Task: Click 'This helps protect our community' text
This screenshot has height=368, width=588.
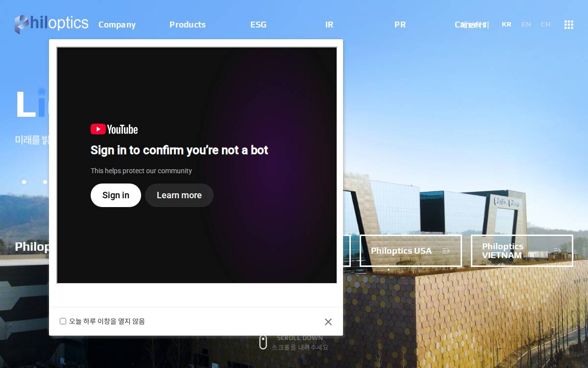Action: pos(141,171)
